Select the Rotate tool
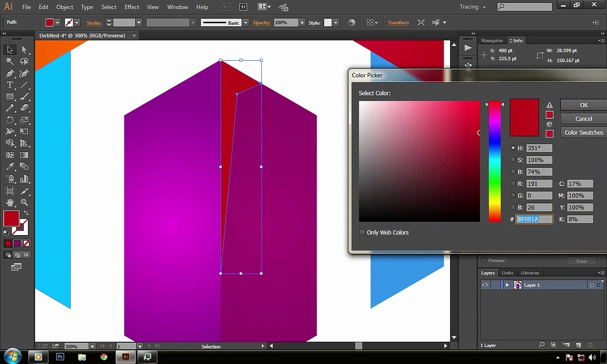This screenshot has width=607, height=364. pos(10,120)
